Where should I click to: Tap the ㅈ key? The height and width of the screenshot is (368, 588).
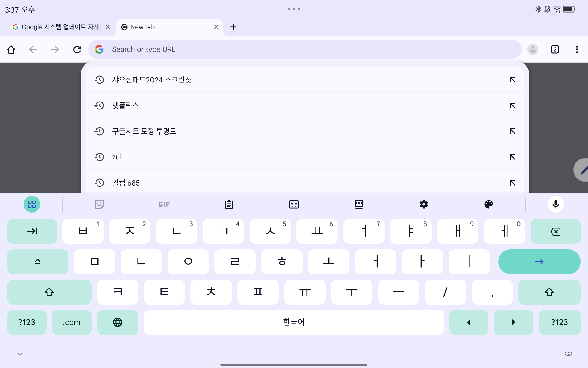click(x=130, y=231)
